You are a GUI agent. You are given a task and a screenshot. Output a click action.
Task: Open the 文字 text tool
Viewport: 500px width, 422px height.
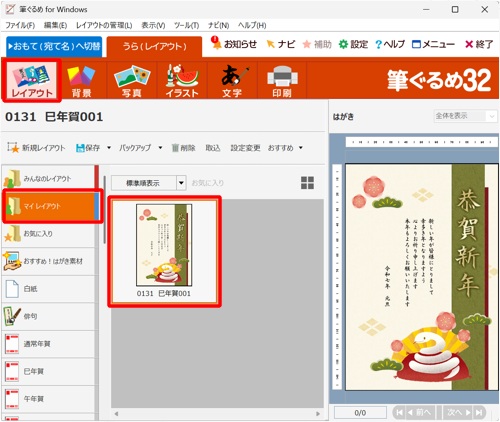232,80
